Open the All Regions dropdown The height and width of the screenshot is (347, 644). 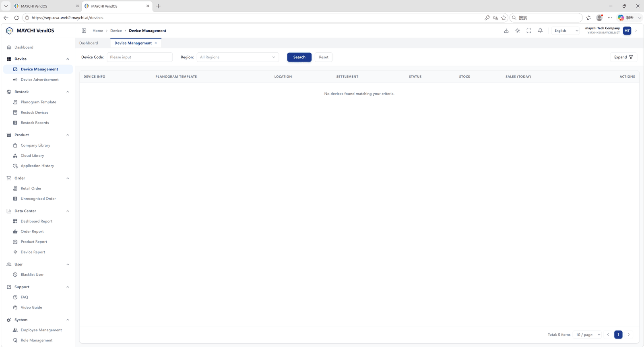tap(238, 57)
